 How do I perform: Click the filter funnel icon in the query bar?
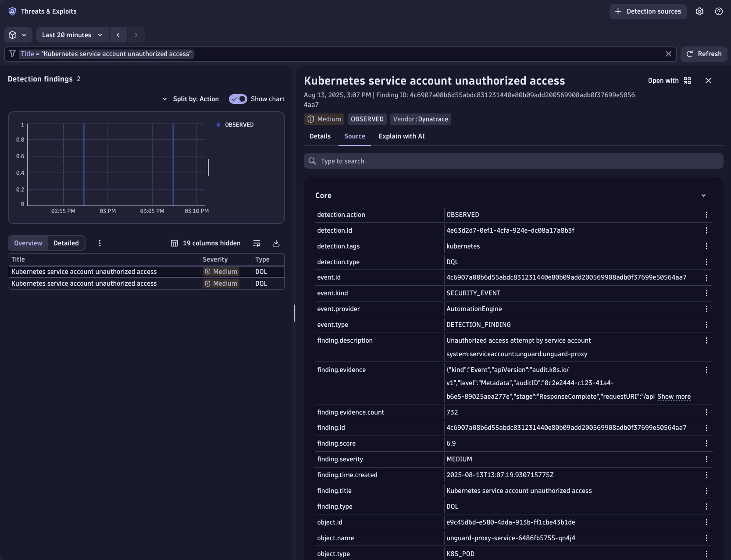coord(13,54)
